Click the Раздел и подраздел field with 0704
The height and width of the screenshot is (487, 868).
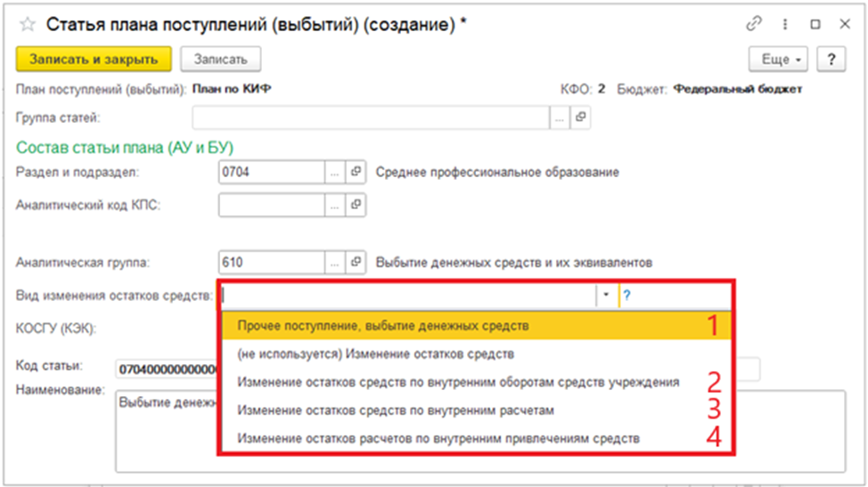point(271,173)
